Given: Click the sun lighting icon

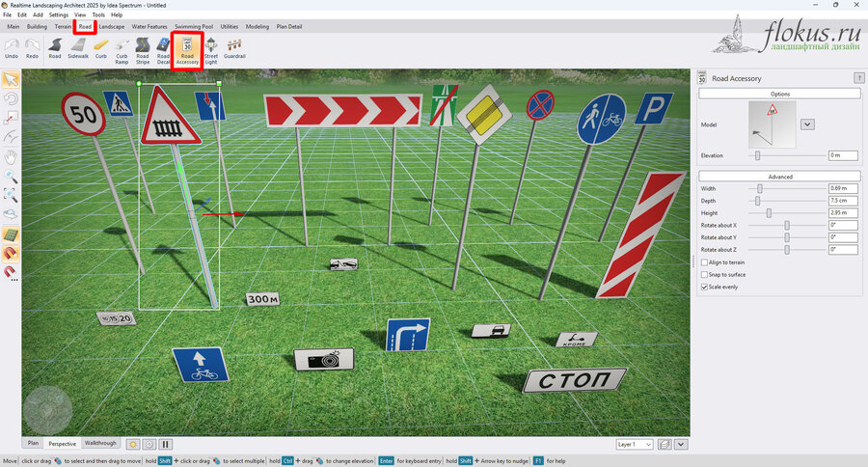Looking at the screenshot, I should (133, 444).
